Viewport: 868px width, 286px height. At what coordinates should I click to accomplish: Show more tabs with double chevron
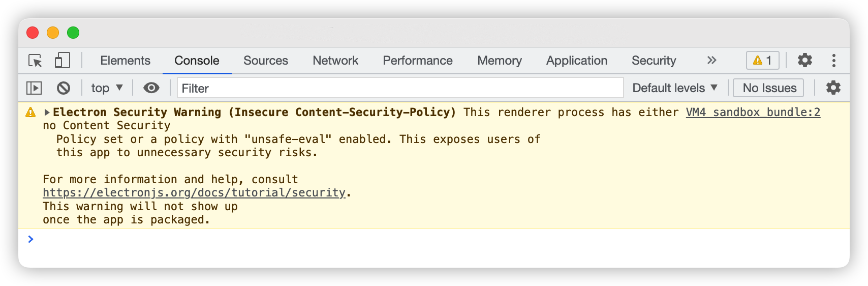711,60
